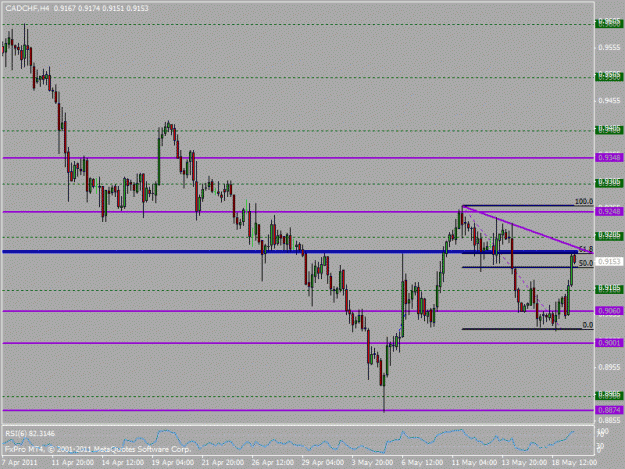Click the 29 Apr 04:00 time label
The image size is (625, 469).
323,462
